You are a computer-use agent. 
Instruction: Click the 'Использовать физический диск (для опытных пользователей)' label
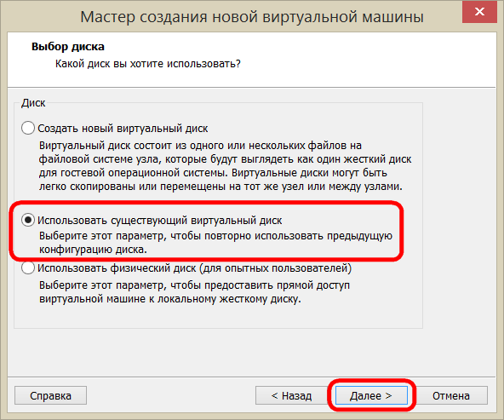[x=194, y=268]
